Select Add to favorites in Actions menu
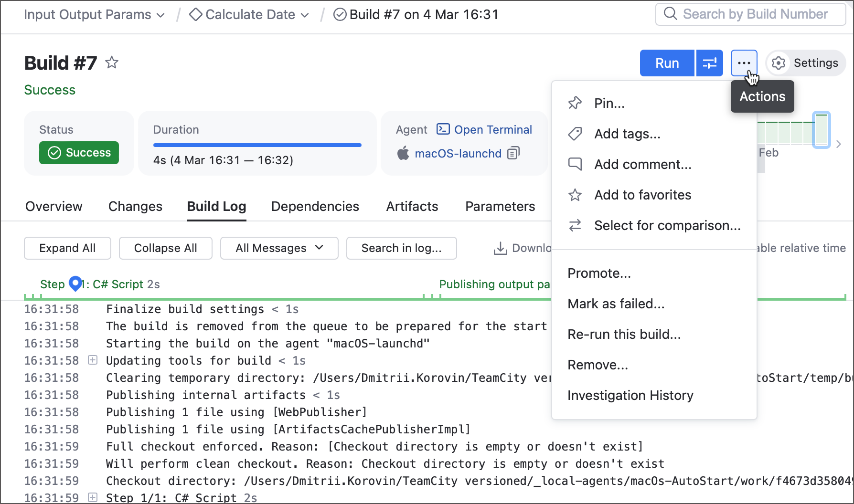This screenshot has height=504, width=854. (x=642, y=195)
